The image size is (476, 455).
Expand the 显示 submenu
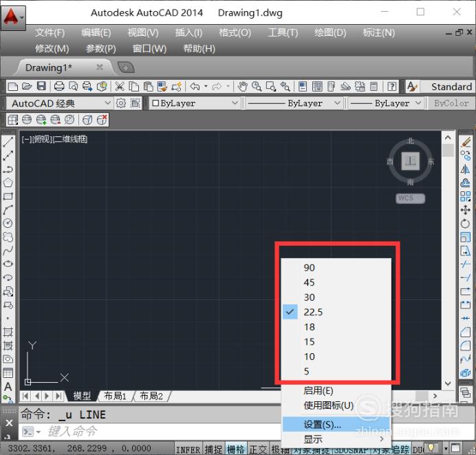click(x=336, y=439)
